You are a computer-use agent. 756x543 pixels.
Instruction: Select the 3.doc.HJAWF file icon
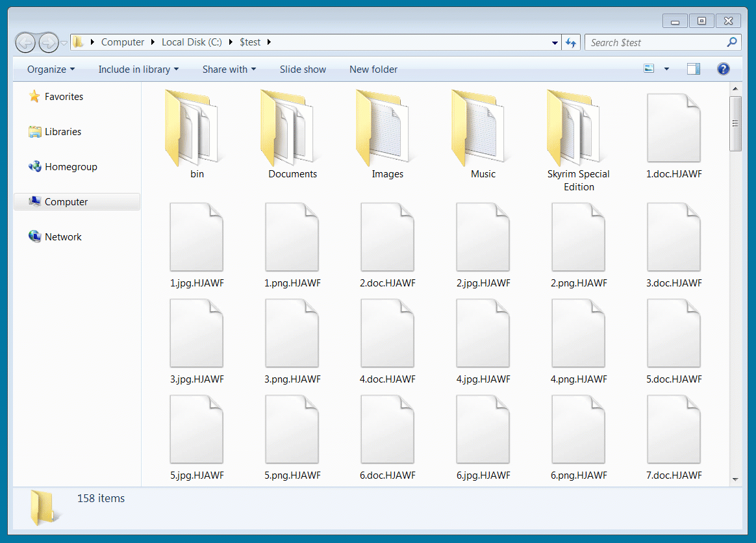(674, 237)
